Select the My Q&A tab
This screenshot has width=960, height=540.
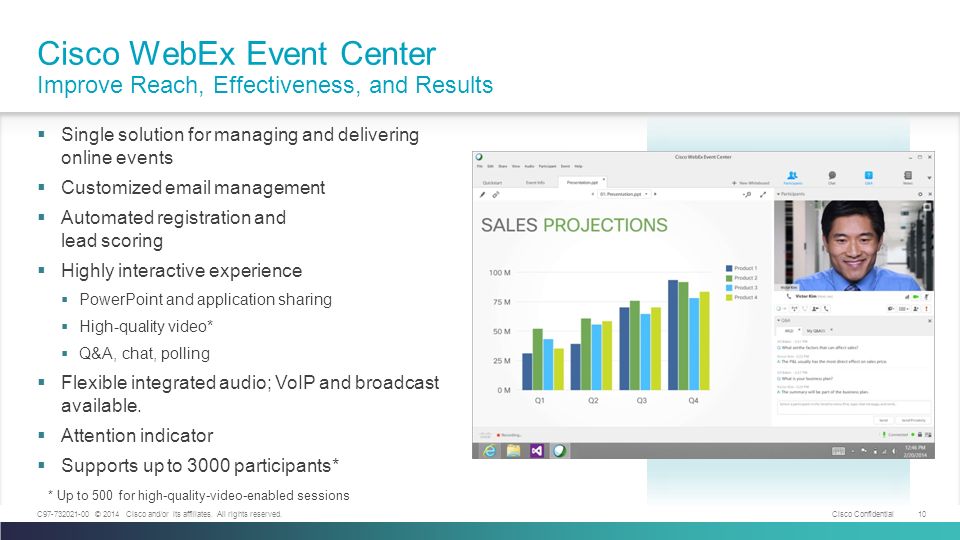[816, 331]
